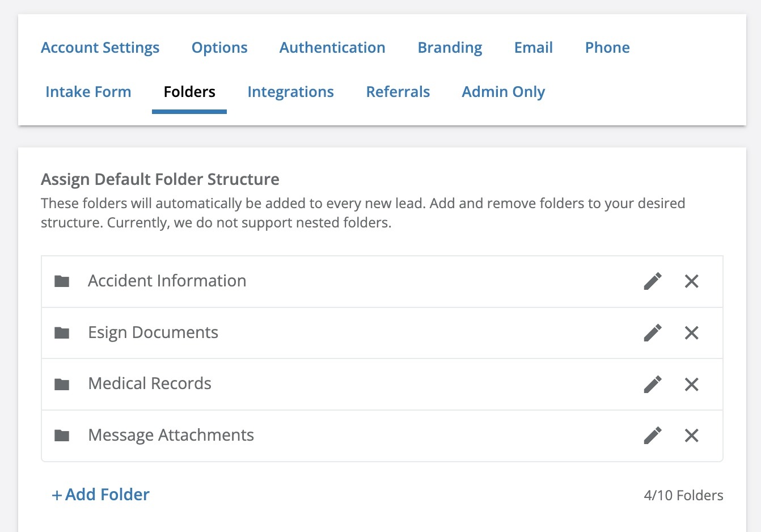The image size is (761, 532).
Task: Click folder icon beside Message Attachments
Action: [x=62, y=436]
